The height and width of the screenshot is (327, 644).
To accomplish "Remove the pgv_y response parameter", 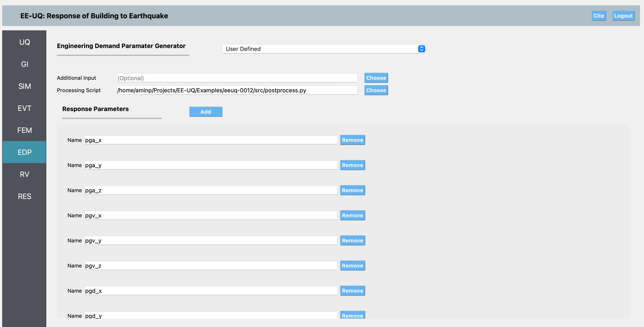I will click(x=352, y=241).
